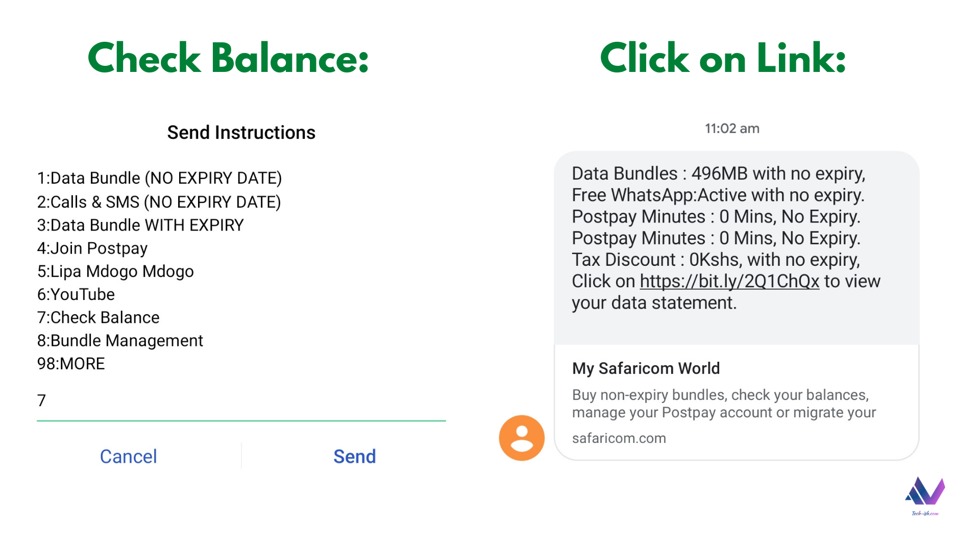The width and height of the screenshot is (980, 551).
Task: Select the 6:YouTube option
Action: [76, 294]
